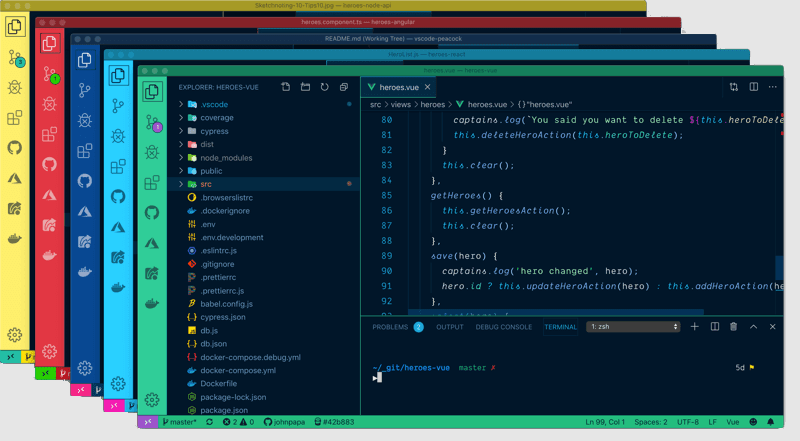The width and height of the screenshot is (800, 441).
Task: Maximize terminal panel with the up chevron
Action: (753, 327)
